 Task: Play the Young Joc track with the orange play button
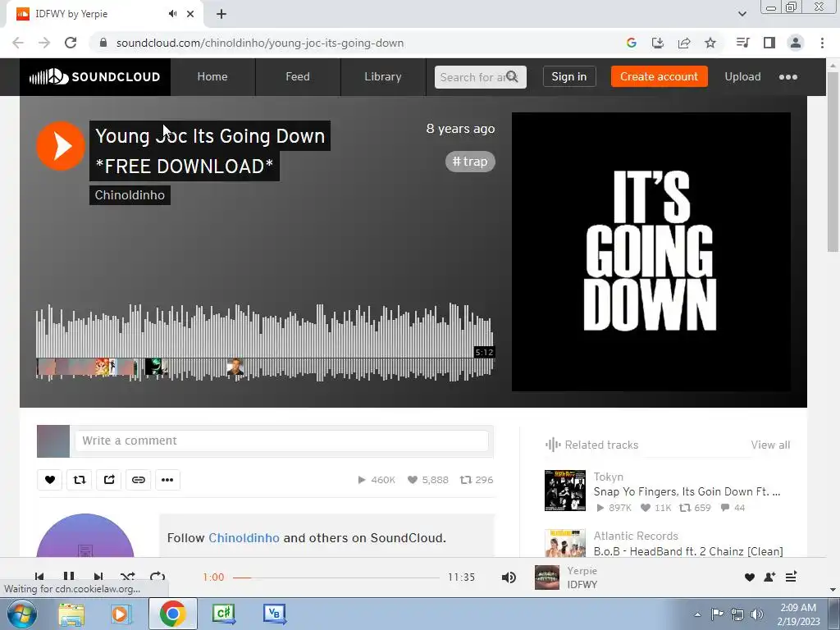[x=61, y=146]
